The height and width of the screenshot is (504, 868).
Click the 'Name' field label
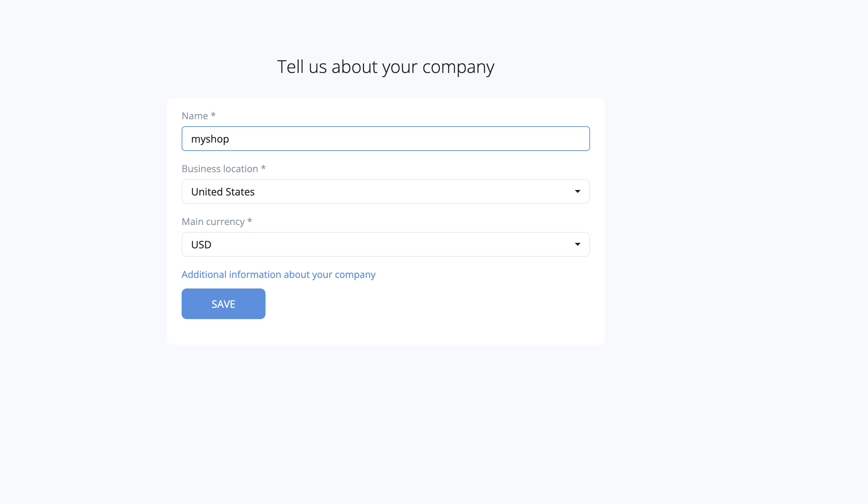point(195,116)
